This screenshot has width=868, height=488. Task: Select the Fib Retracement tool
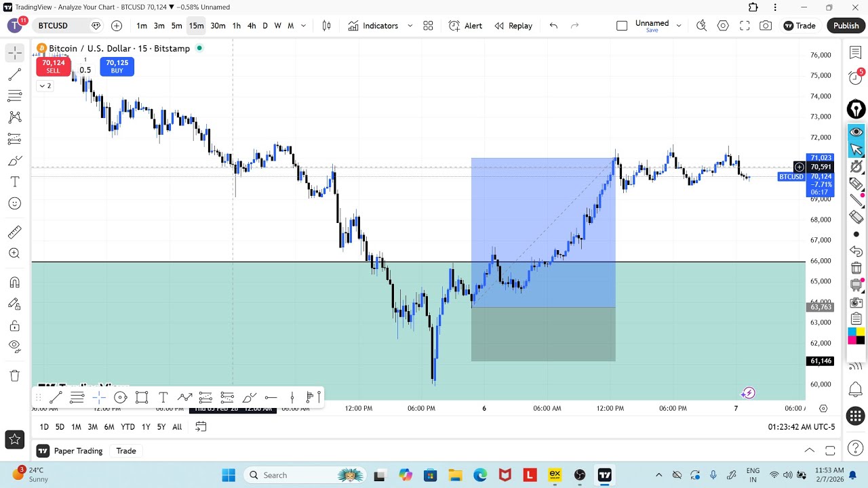(14, 96)
